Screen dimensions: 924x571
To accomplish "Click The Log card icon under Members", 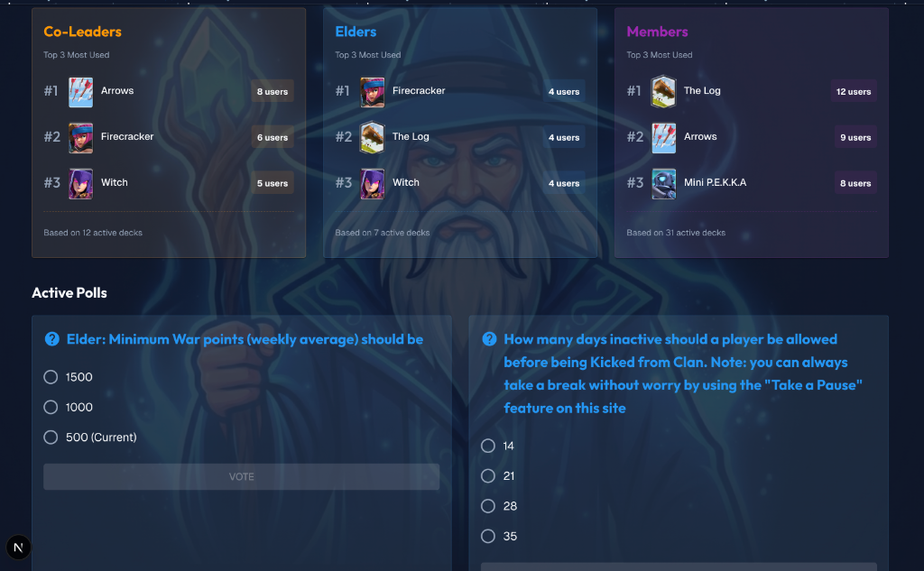I will 664,92.
